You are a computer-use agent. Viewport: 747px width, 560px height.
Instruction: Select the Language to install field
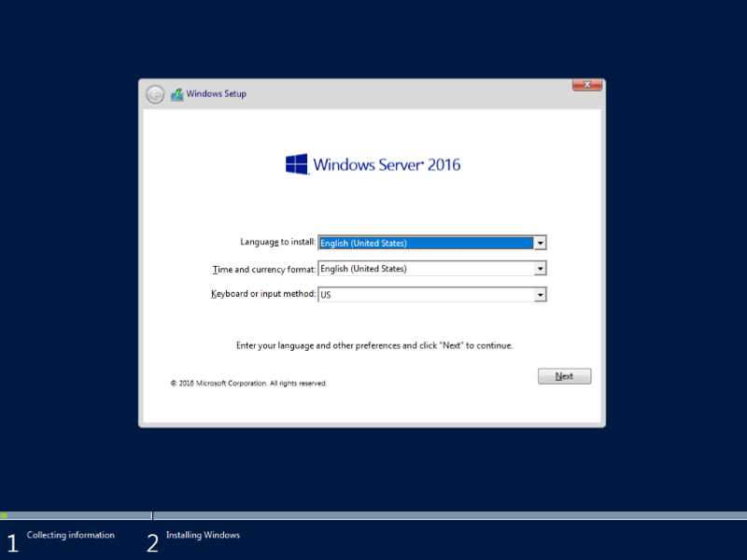432,243
